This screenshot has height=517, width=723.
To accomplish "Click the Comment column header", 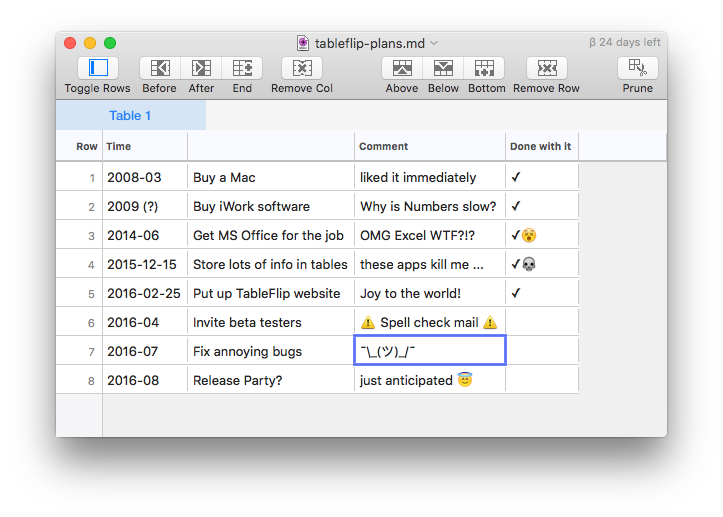I will (430, 146).
